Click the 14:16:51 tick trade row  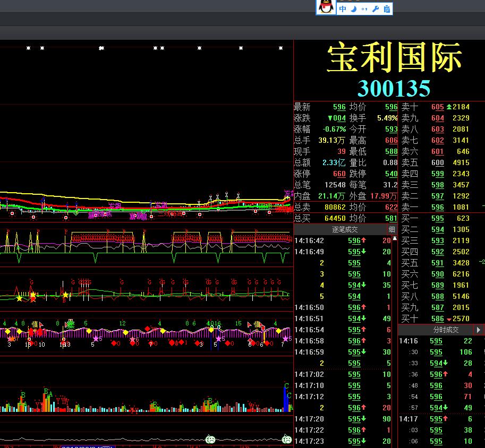[x=343, y=318]
